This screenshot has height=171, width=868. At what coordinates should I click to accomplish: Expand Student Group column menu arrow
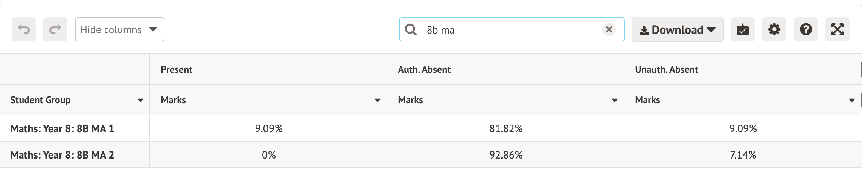click(140, 100)
